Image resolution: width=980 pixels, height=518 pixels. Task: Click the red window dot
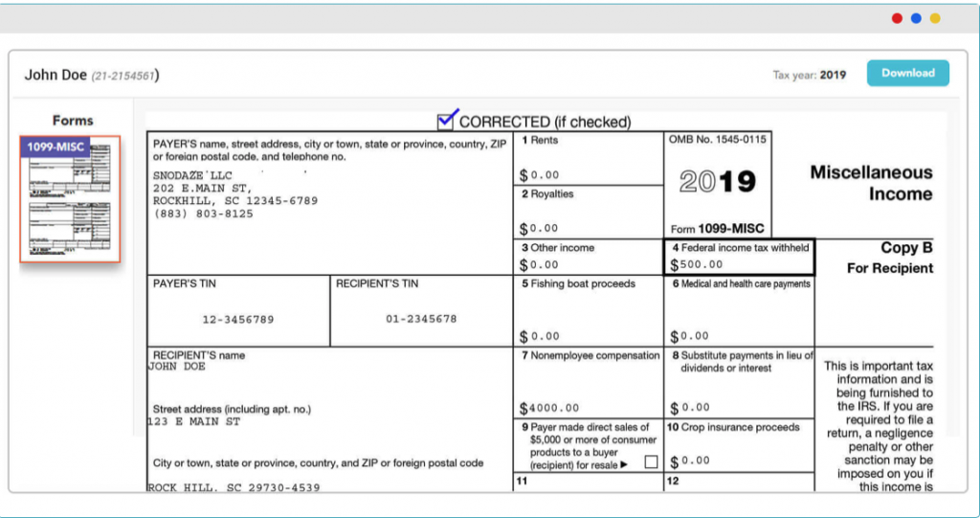tap(897, 18)
